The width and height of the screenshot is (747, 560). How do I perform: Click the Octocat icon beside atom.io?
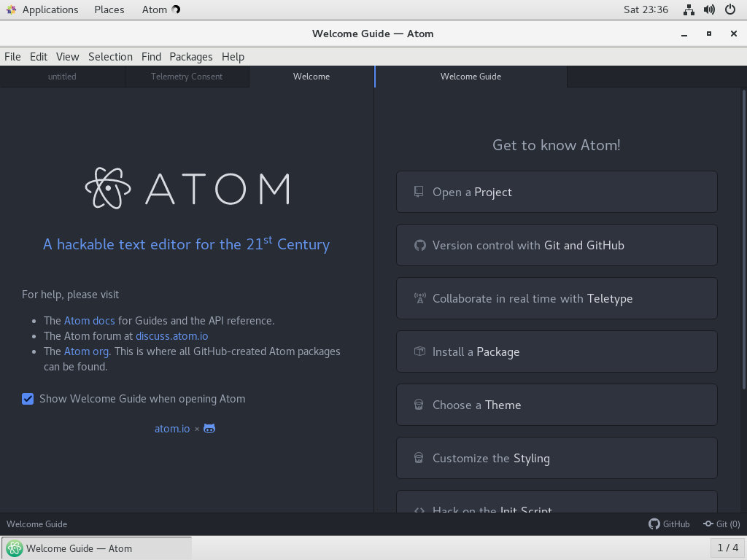point(209,429)
